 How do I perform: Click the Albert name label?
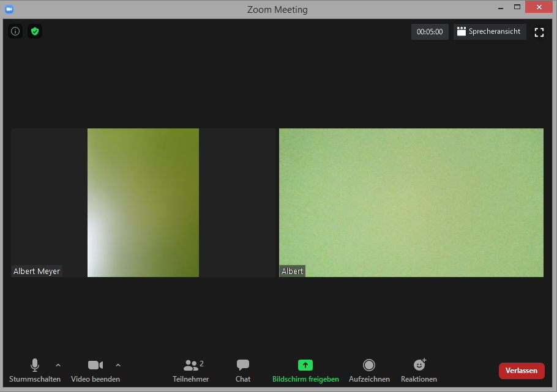tap(293, 272)
